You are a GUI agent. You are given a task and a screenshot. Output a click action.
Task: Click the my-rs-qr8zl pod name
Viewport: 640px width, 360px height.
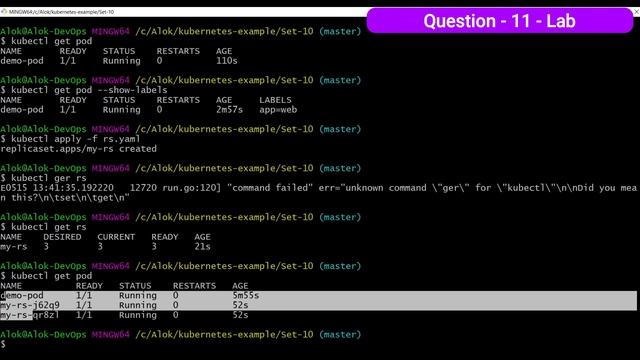point(30,315)
